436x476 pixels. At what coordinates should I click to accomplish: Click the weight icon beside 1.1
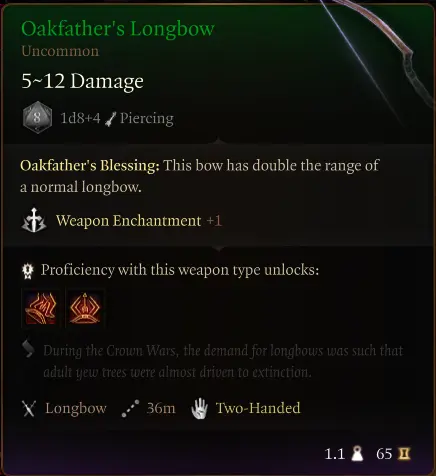coord(357,454)
